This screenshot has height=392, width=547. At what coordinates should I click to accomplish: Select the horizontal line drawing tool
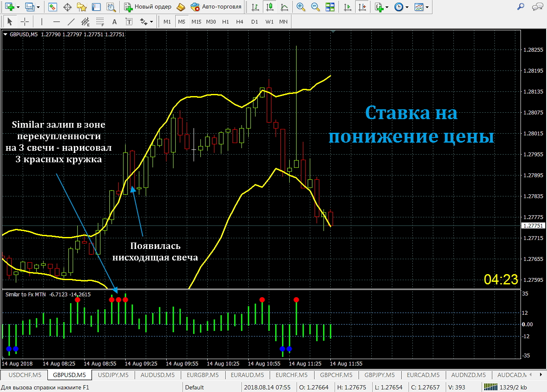point(56,21)
